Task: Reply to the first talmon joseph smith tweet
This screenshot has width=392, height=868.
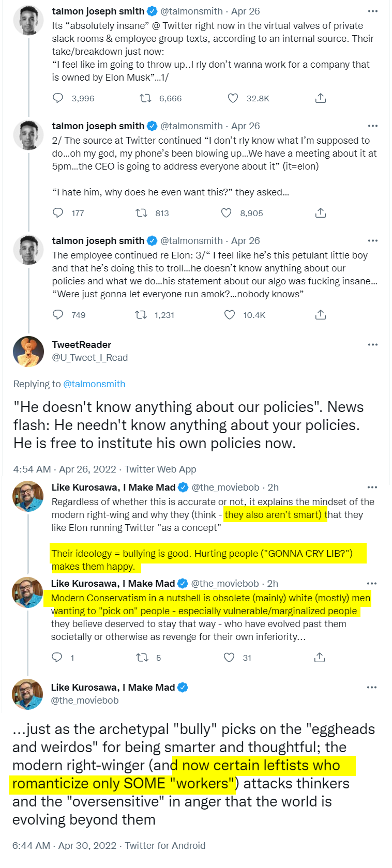Action: [58, 98]
